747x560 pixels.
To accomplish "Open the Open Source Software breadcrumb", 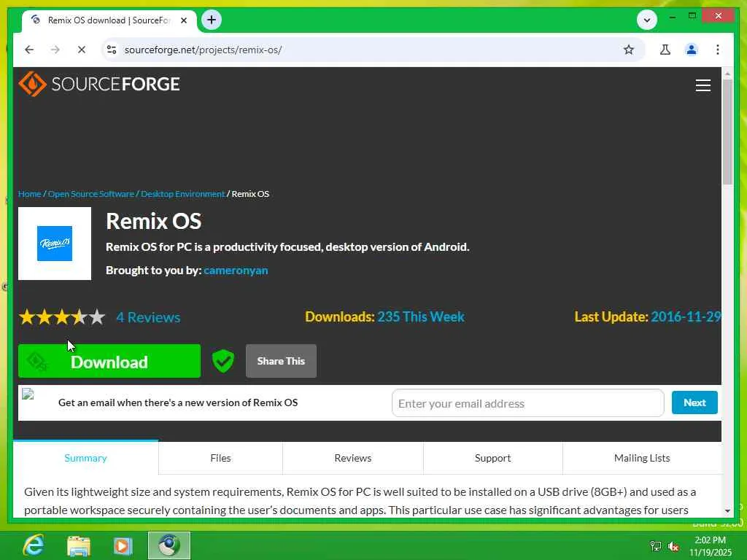I will pyautogui.click(x=91, y=194).
